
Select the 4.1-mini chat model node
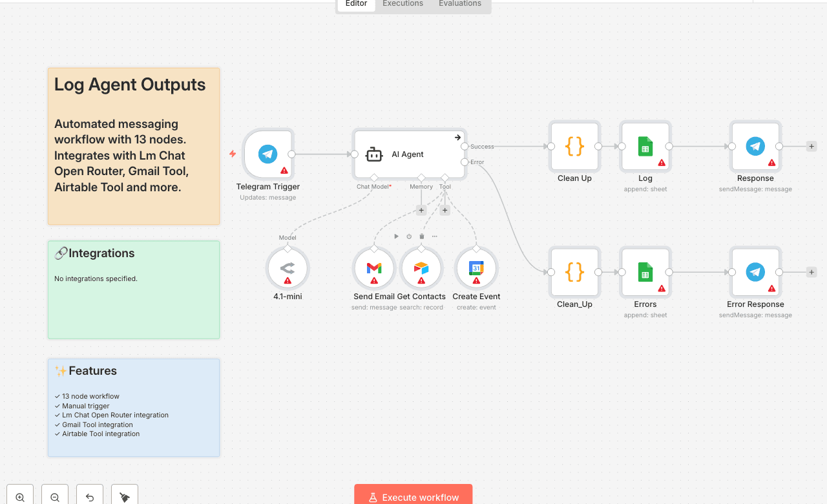tap(288, 268)
